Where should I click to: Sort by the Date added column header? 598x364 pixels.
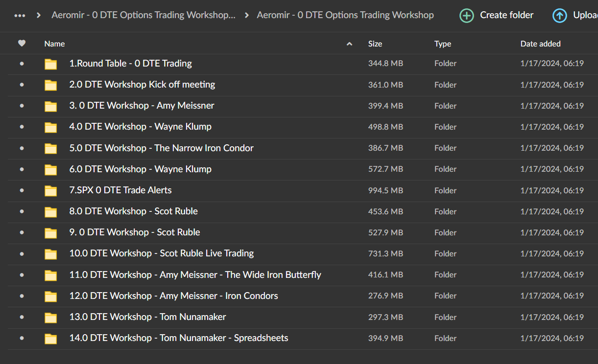tap(540, 44)
